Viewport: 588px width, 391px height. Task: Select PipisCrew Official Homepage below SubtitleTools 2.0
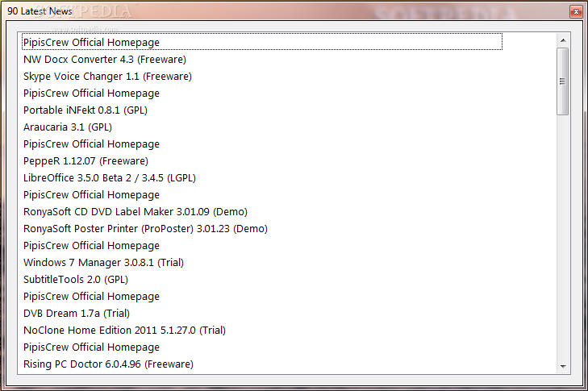[91, 297]
